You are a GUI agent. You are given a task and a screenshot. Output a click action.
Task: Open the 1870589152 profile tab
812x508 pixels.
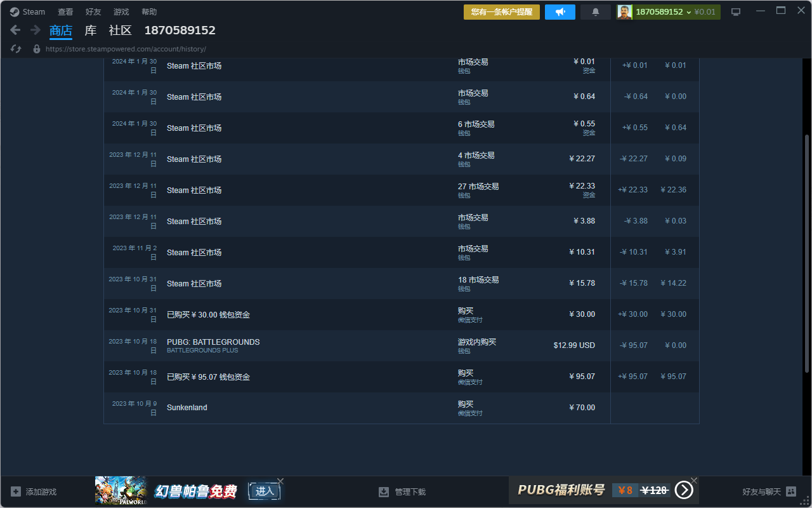point(180,30)
